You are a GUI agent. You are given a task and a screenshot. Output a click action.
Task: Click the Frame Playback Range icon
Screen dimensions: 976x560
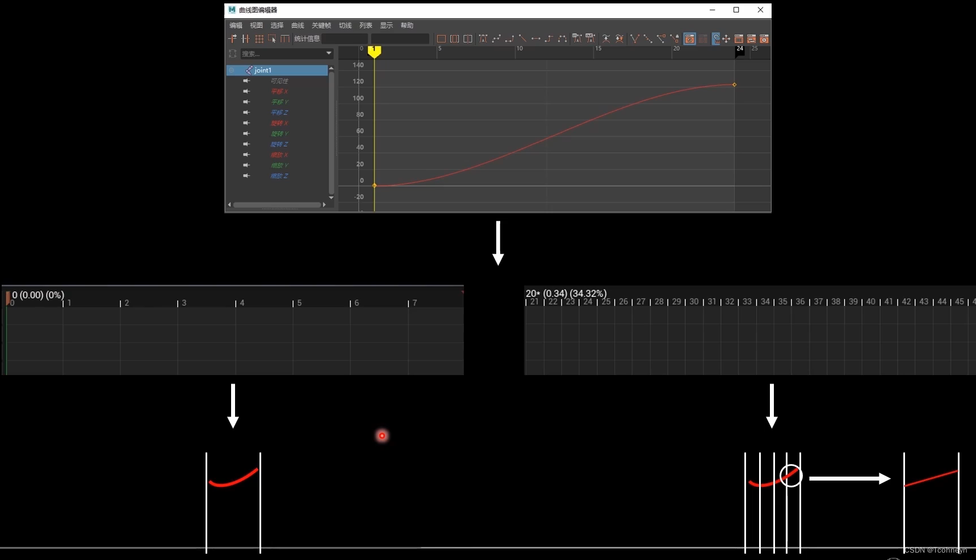click(x=455, y=39)
